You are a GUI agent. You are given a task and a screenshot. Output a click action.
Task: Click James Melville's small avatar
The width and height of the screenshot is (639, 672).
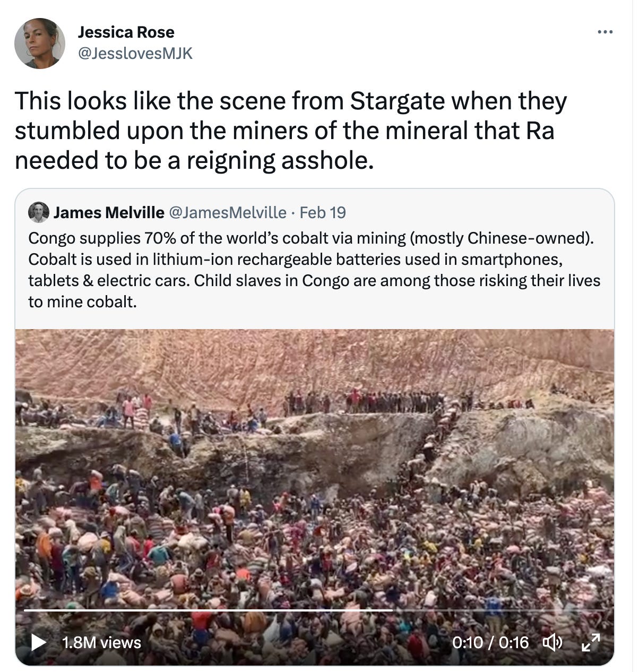[38, 212]
